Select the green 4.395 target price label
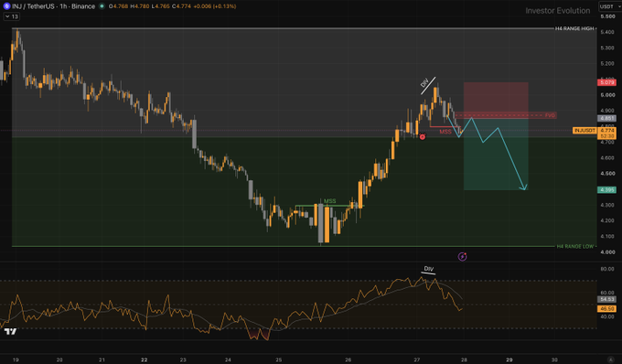Image resolution: width=622 pixels, height=364 pixels. tap(607, 190)
